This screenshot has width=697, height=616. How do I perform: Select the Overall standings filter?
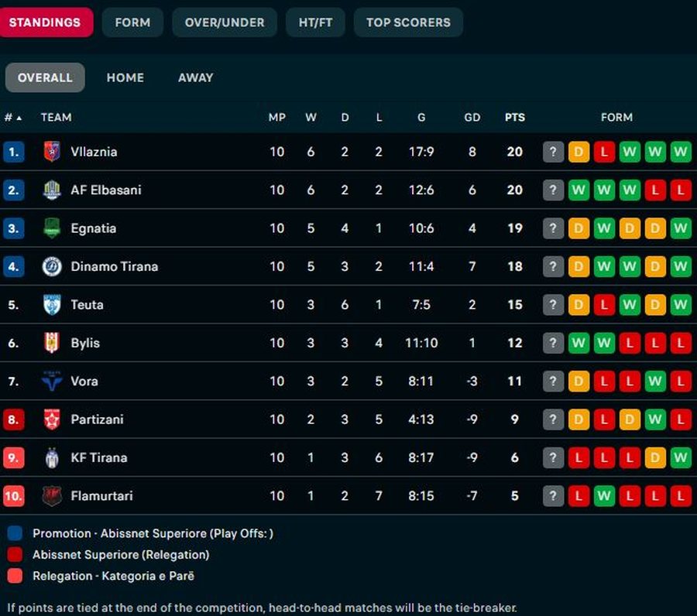coord(45,77)
